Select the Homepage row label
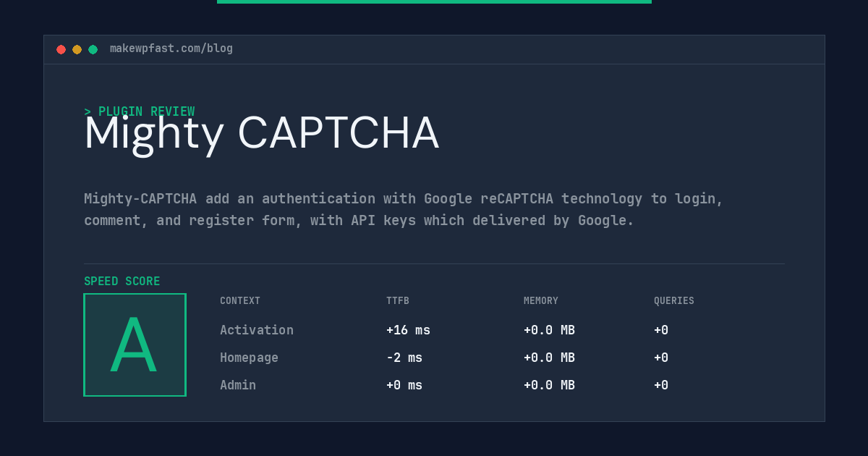 pos(249,358)
